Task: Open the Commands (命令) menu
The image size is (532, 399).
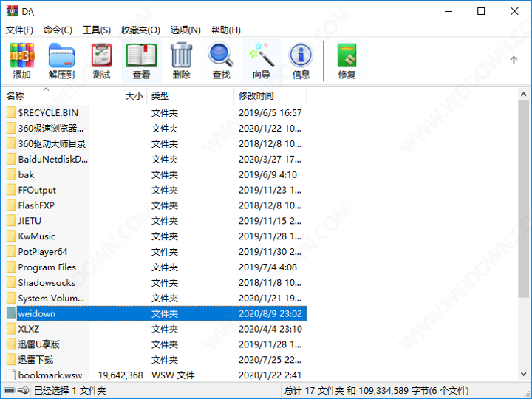Action: 58,30
